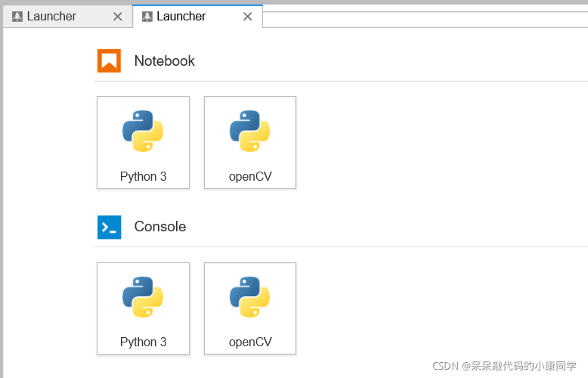This screenshot has height=378, width=588.
Task: Select the second Launcher tab
Action: (x=197, y=17)
